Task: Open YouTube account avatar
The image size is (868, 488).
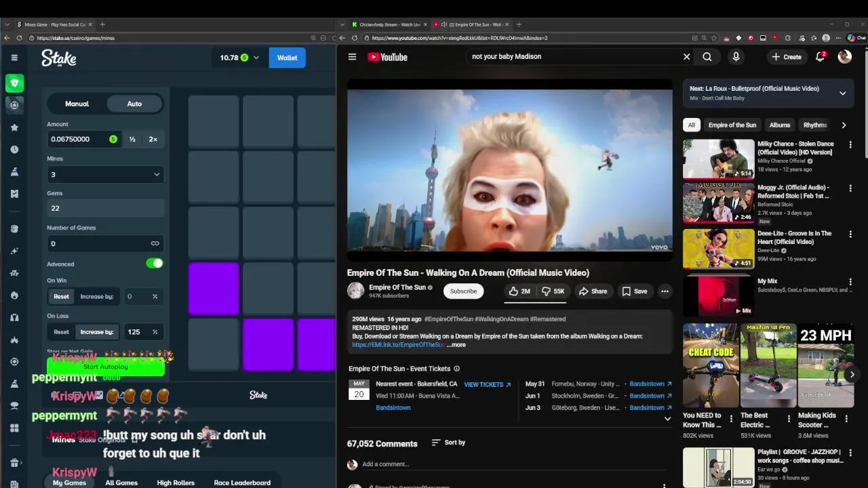Action: (x=844, y=57)
